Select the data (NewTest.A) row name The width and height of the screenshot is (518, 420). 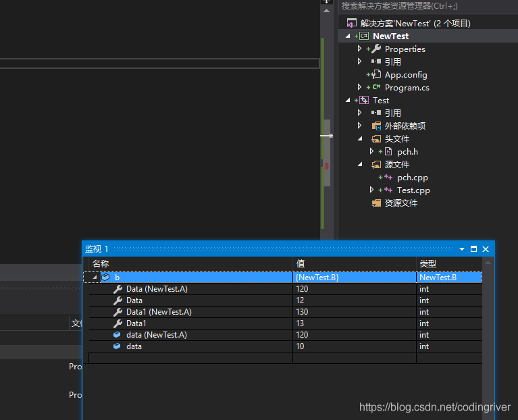(157, 335)
